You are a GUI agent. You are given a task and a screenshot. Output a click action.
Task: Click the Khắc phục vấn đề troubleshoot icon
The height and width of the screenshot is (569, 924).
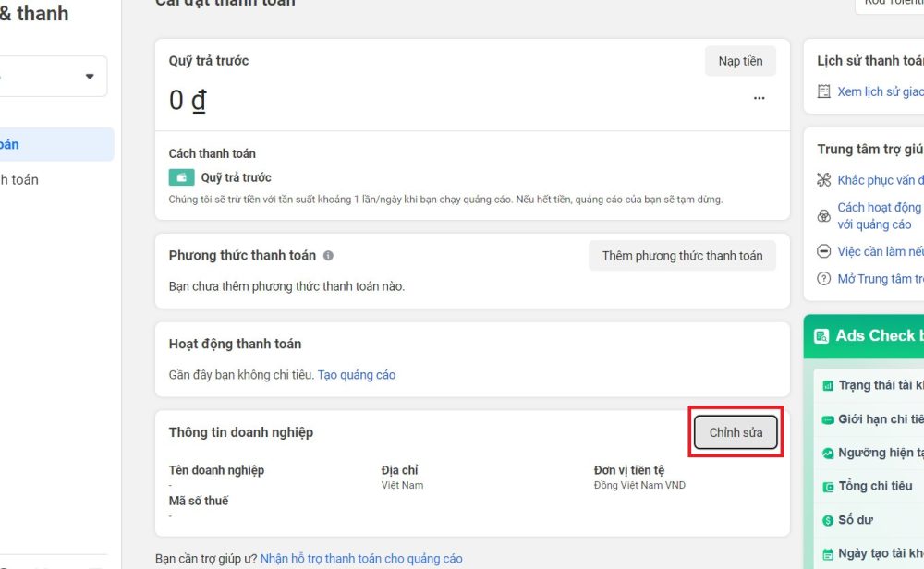tap(824, 179)
